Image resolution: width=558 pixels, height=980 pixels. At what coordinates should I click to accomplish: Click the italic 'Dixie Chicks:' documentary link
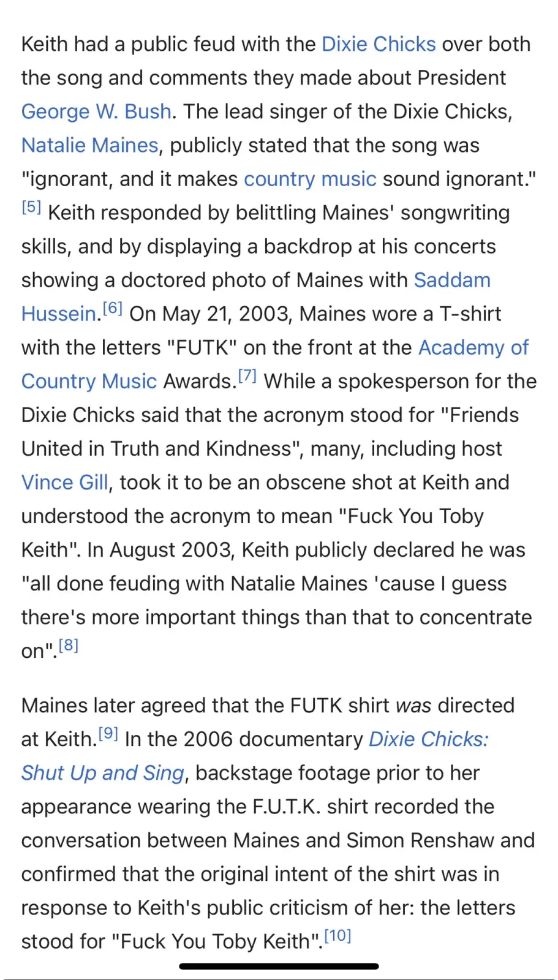428,740
